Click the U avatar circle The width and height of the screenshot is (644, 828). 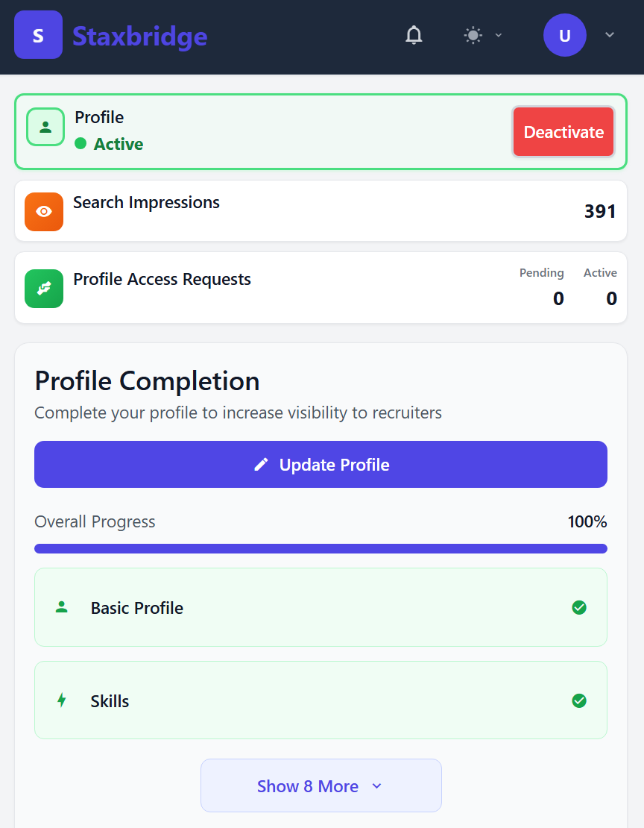565,34
